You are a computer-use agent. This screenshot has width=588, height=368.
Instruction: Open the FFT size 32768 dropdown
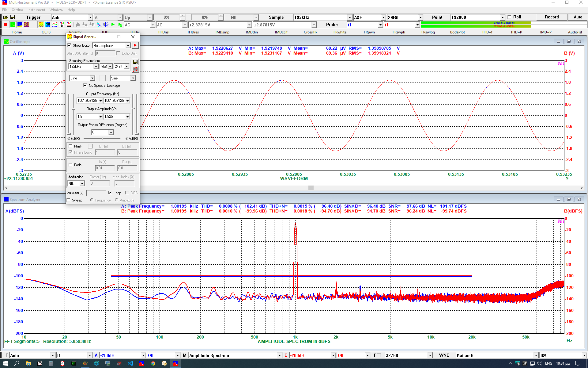pos(430,355)
